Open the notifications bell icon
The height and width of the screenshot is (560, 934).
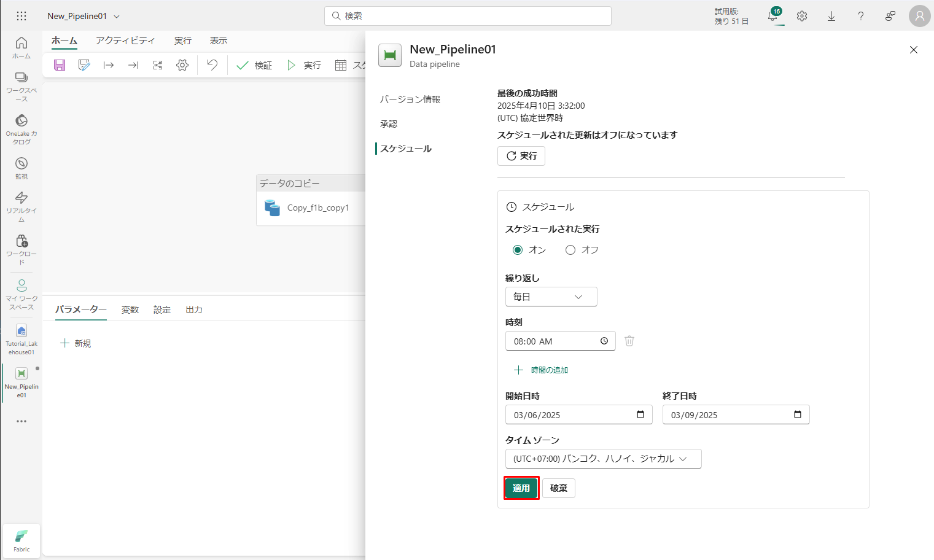(x=773, y=17)
